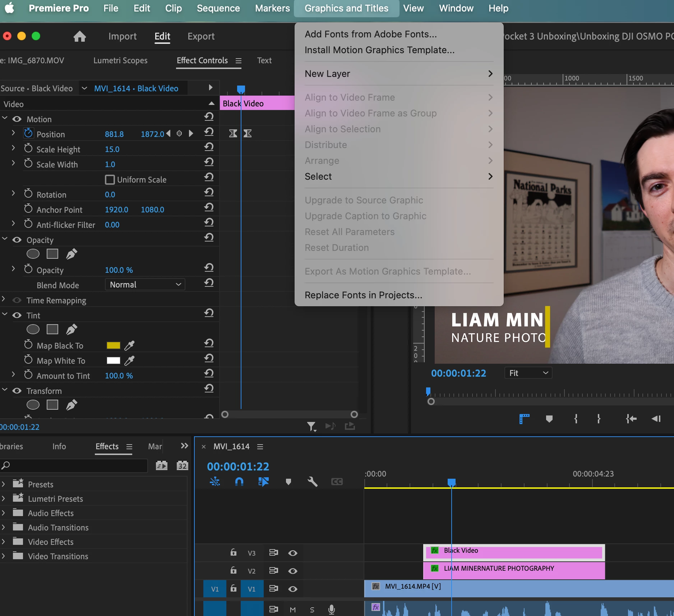Image resolution: width=674 pixels, height=616 pixels.
Task: Pick Map Black To color with eyedropper
Action: pyautogui.click(x=129, y=345)
